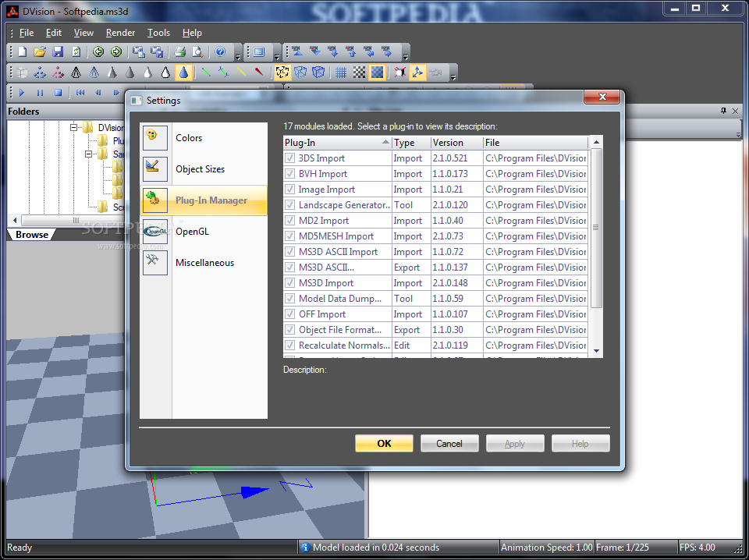Viewport: 749px width, 560px height.
Task: Toggle the MD5MESH Import plug-in checkbox
Action: click(x=290, y=236)
